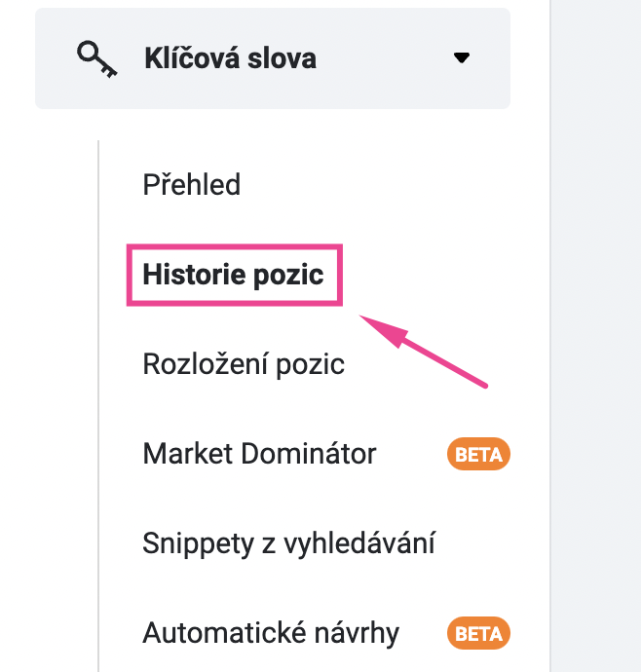This screenshot has height=672, width=641.
Task: Click the key icon beside Klíčová slova
Action: pyautogui.click(x=96, y=59)
